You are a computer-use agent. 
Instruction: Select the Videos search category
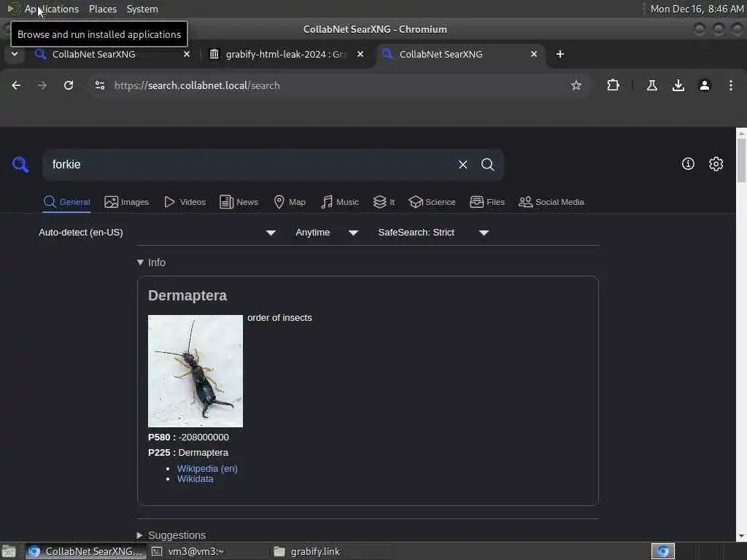point(185,202)
